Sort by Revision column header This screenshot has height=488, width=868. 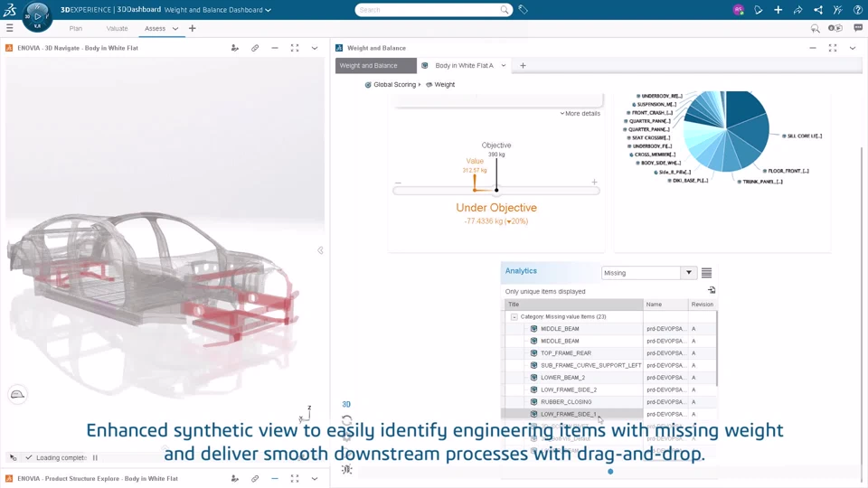tap(702, 305)
